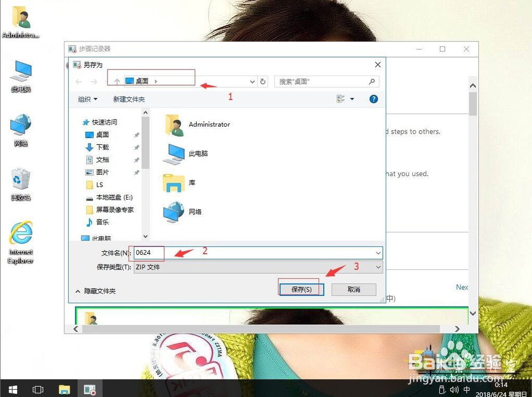This screenshot has height=397, width=532.
Task: Open the help question mark icon
Action: [x=373, y=99]
